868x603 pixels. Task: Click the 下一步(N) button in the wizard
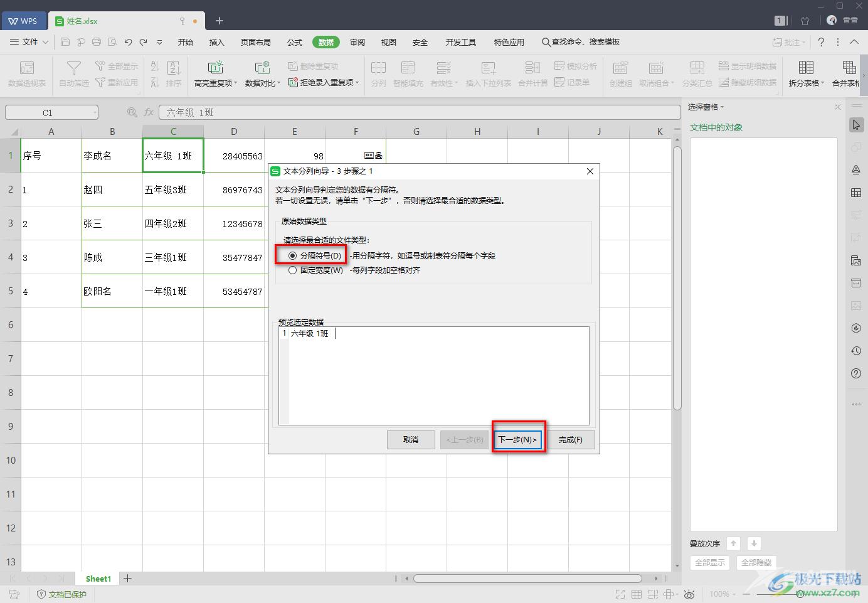point(517,439)
